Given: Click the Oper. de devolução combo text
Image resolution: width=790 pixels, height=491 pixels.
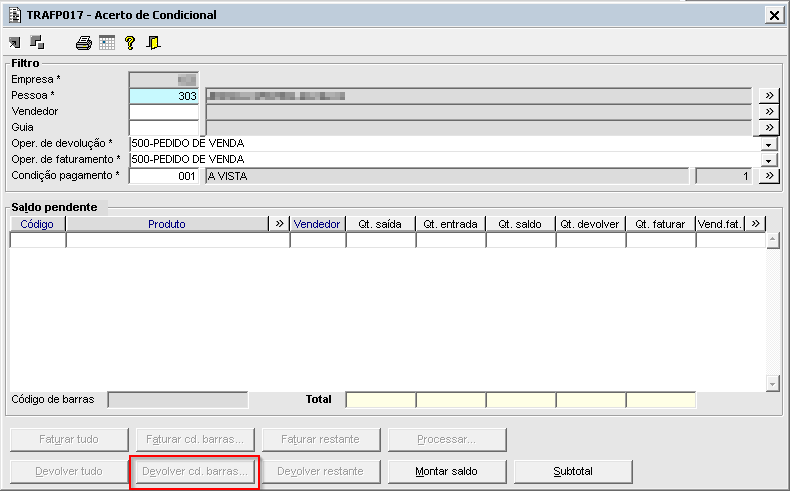Looking at the screenshot, I should coord(445,144).
